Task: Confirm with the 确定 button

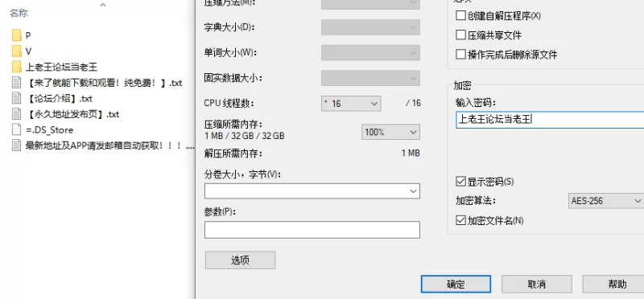Action: click(x=456, y=284)
